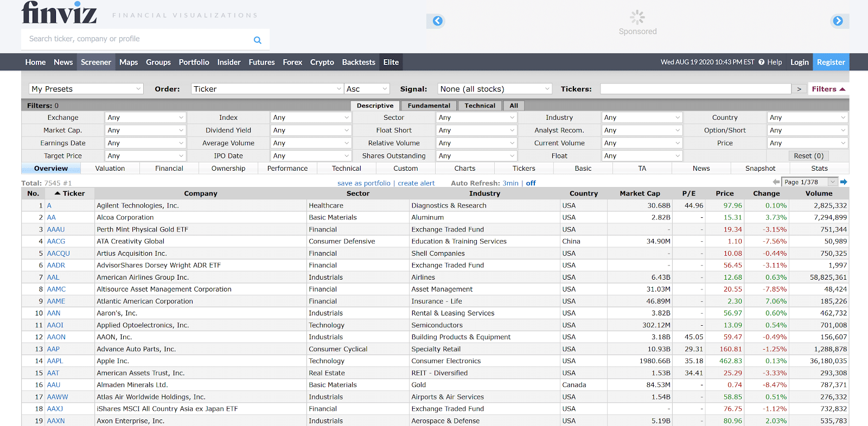Open the Backtests menu item
The image size is (868, 426).
[x=359, y=62]
